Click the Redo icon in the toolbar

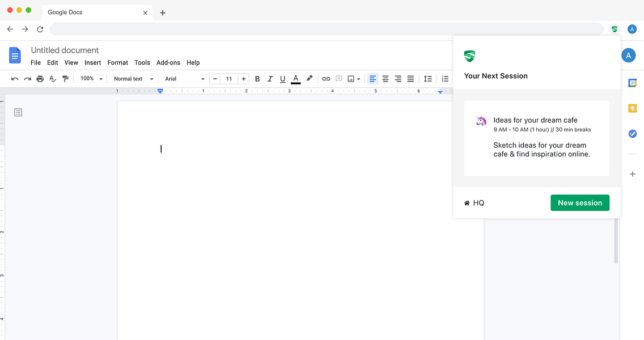coord(28,79)
